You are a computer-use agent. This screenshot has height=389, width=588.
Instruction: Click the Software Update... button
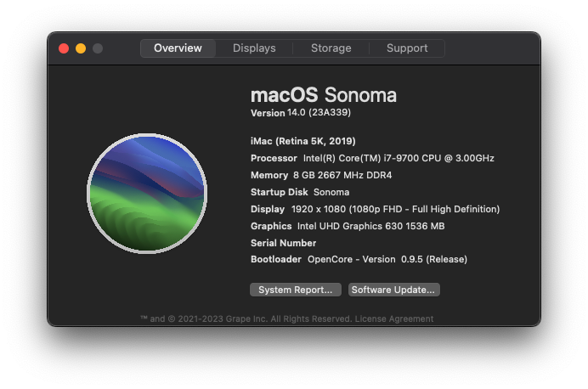tap(393, 290)
